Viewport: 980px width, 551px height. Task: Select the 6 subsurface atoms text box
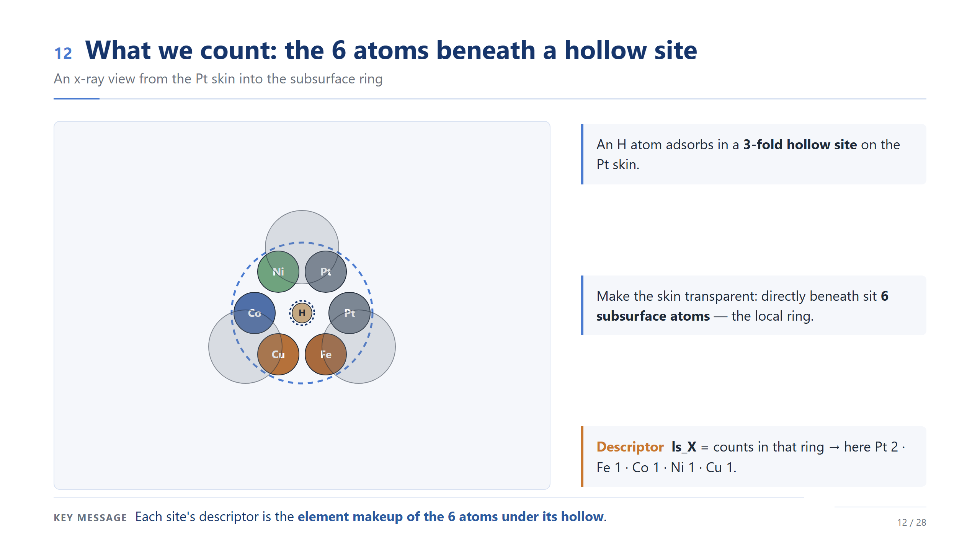[x=753, y=305]
